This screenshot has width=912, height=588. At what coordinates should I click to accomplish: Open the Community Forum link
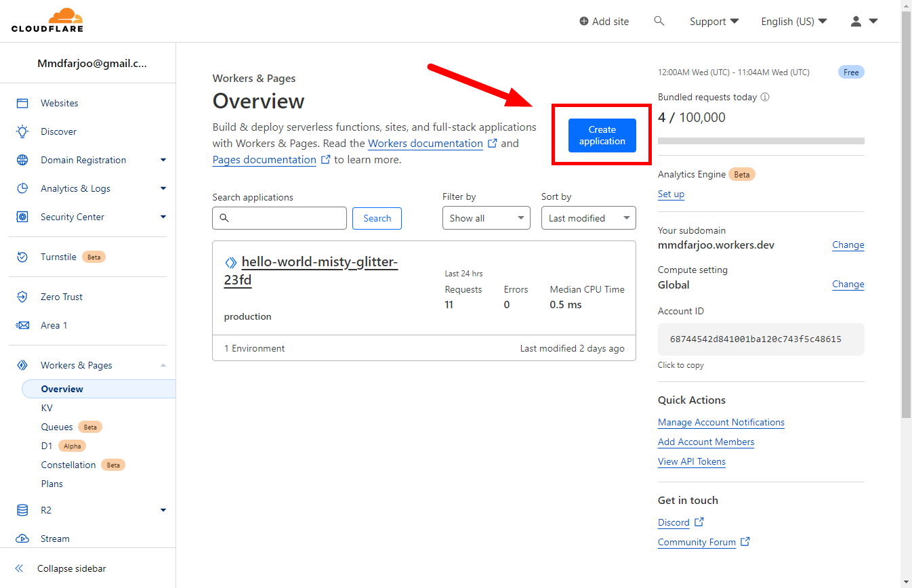pos(697,542)
